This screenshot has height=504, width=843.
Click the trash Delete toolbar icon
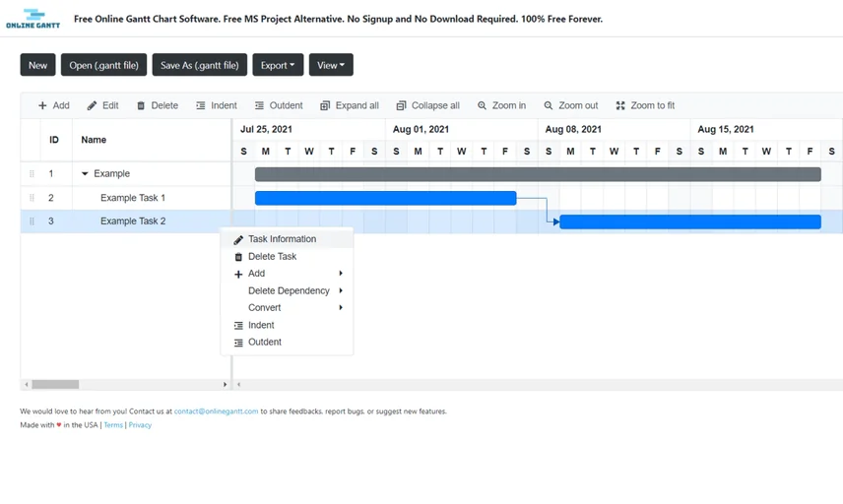[141, 105]
